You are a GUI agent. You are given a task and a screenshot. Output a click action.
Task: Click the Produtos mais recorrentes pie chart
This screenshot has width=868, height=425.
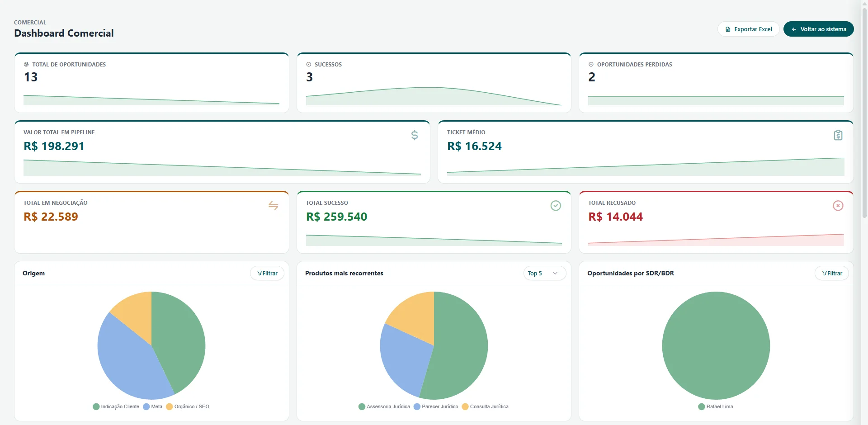(x=434, y=345)
